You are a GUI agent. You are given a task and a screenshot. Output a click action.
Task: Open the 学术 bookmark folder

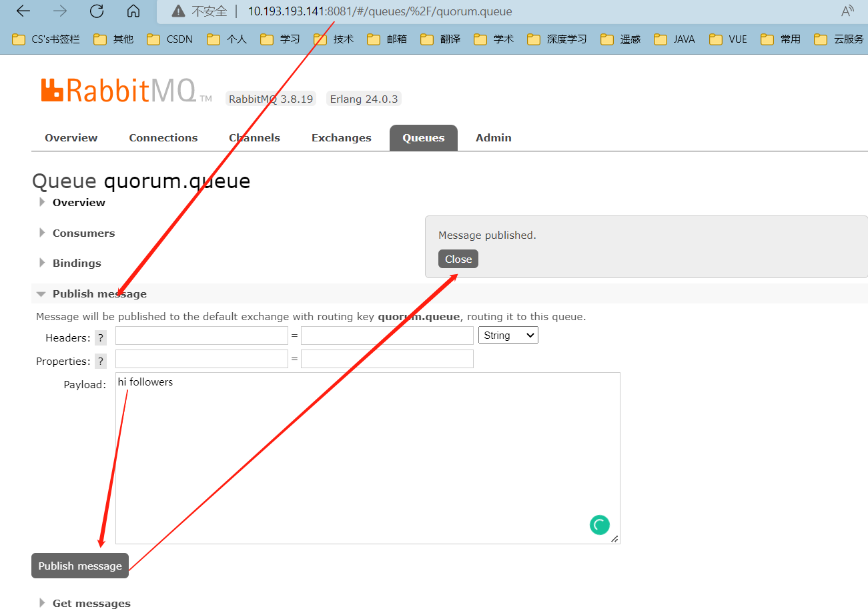pos(494,39)
